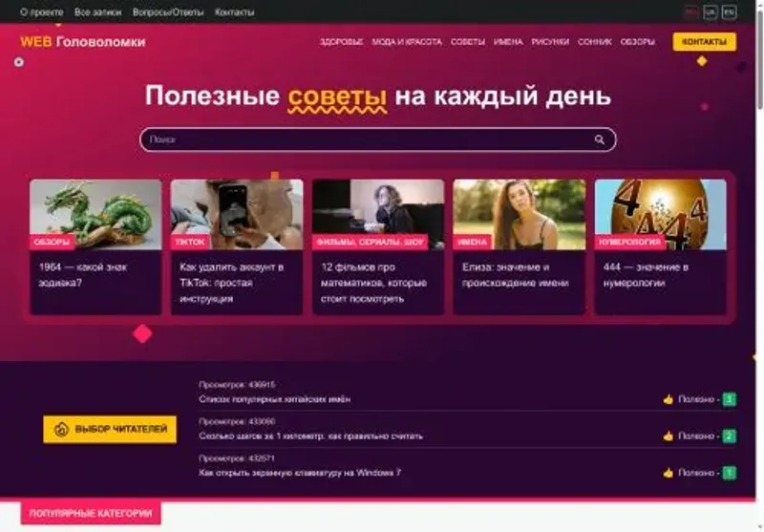Click the green vote count badge 2
The width and height of the screenshot is (764, 532).
pos(729,436)
